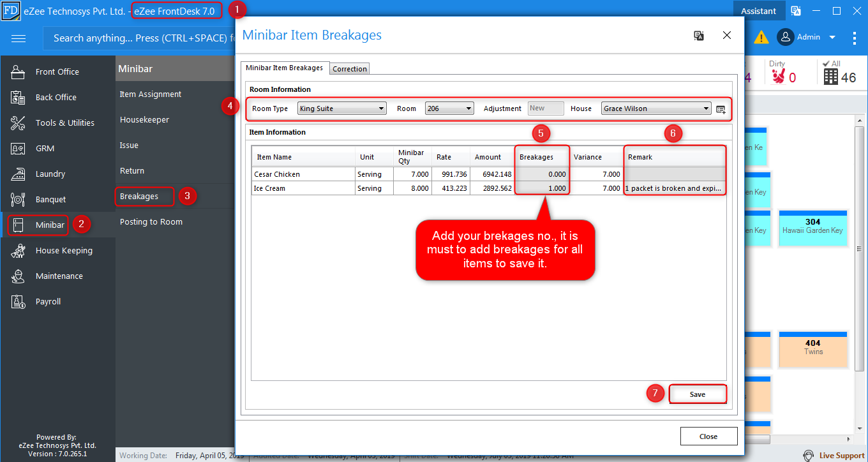This screenshot has width=868, height=462.
Task: Click the Front Office bell icon
Action: pyautogui.click(x=18, y=72)
